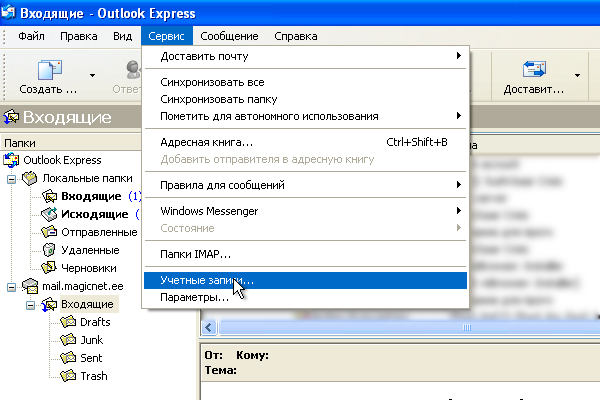Click the mail.magicnet.ee server icon

pyautogui.click(x=29, y=286)
